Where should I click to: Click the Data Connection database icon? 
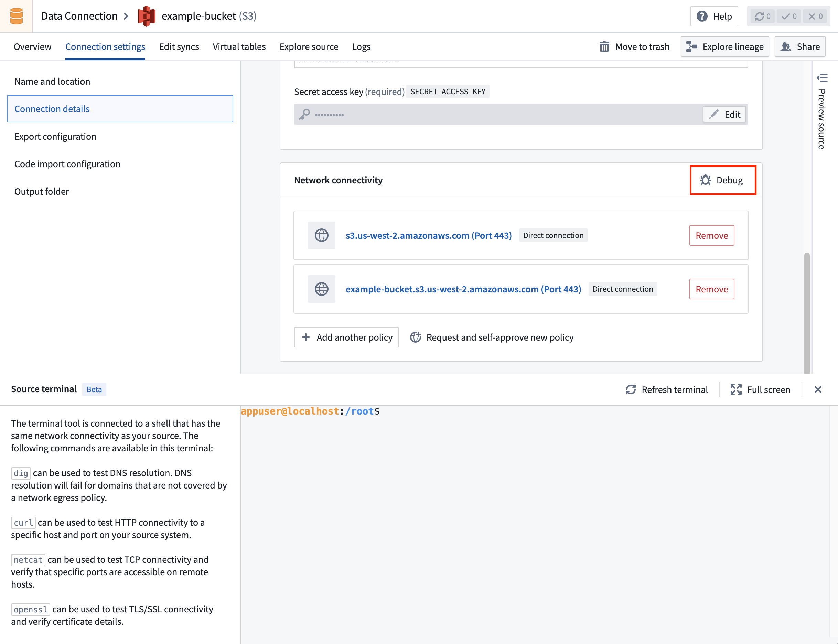pos(16,16)
